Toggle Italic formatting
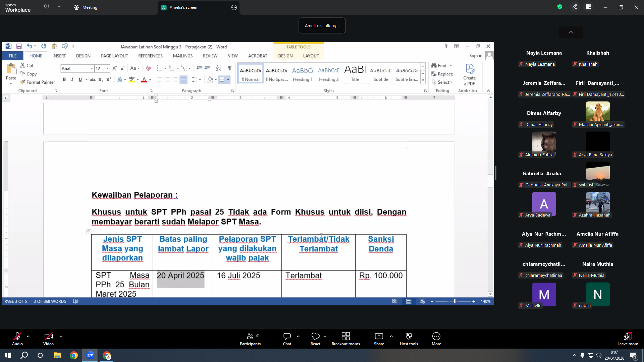Screen dimensions: 644x362 [x=72, y=79]
